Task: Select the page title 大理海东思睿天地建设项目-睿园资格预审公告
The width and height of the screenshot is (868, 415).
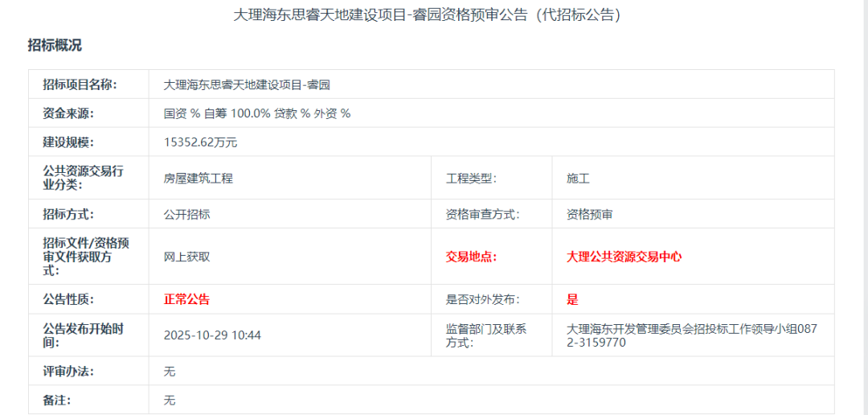Action: (x=426, y=15)
